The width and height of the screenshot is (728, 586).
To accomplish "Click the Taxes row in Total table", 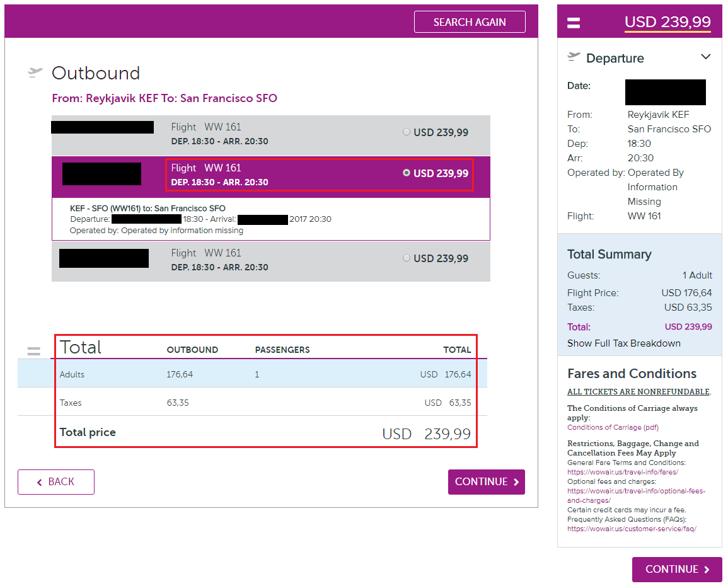I will (265, 403).
